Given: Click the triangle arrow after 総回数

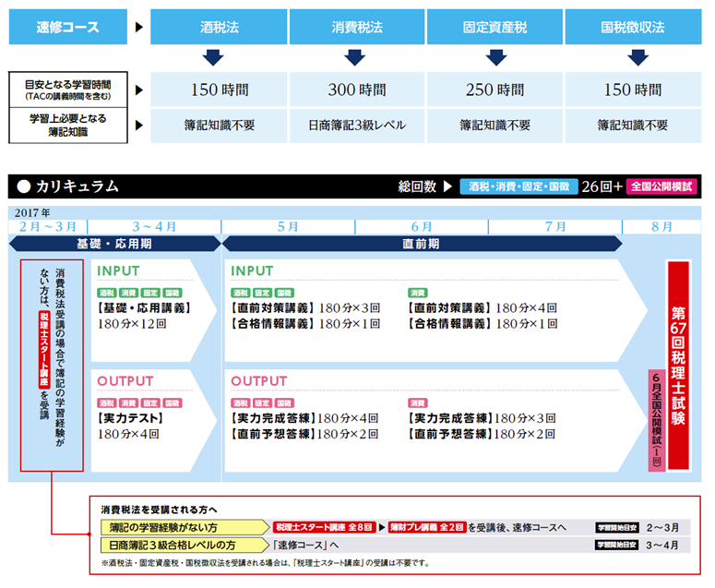Looking at the screenshot, I should [447, 186].
